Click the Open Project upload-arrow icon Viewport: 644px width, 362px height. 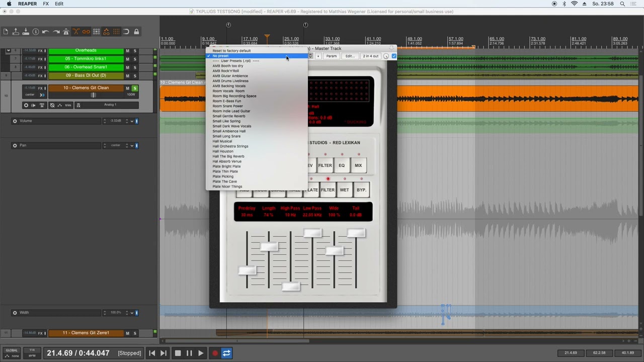(x=16, y=32)
